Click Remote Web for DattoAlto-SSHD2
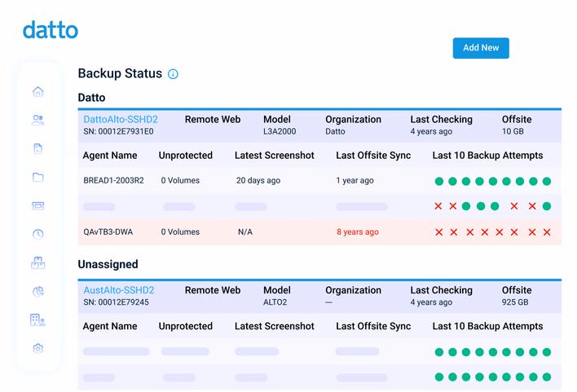The image size is (577, 392). coord(213,119)
